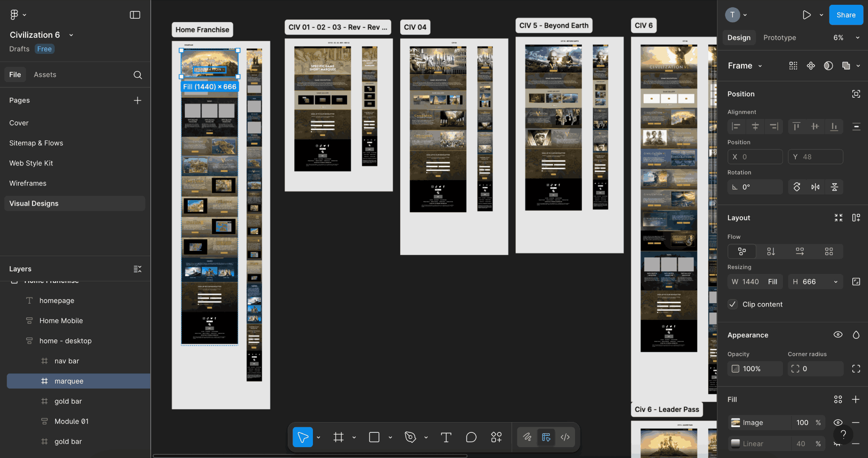The image size is (868, 458).
Task: Click the tidy up grid icon
Action: coord(793,66)
